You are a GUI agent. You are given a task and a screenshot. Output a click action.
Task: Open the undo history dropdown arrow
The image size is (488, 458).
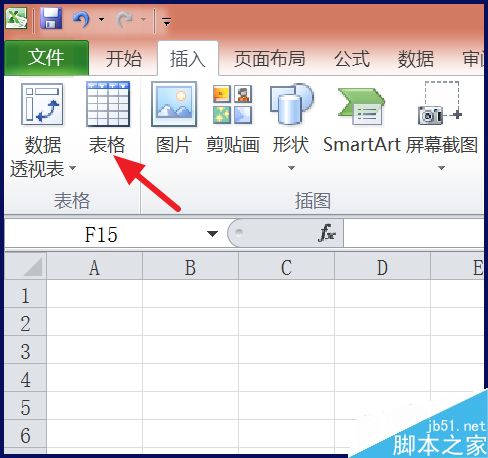(x=101, y=19)
